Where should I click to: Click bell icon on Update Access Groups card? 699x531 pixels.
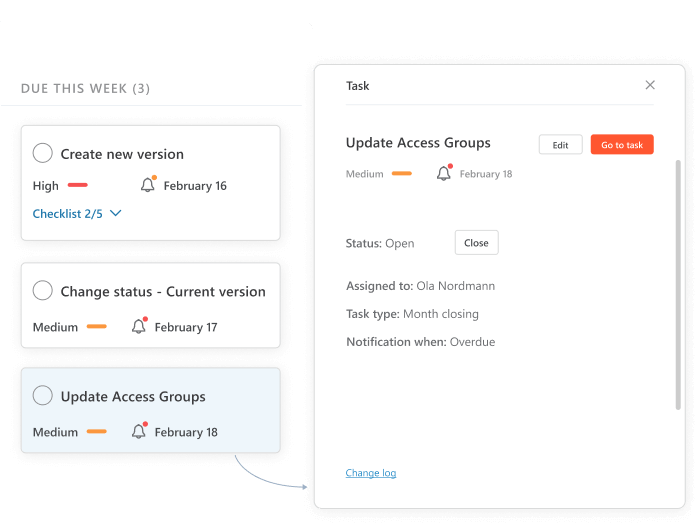point(139,432)
